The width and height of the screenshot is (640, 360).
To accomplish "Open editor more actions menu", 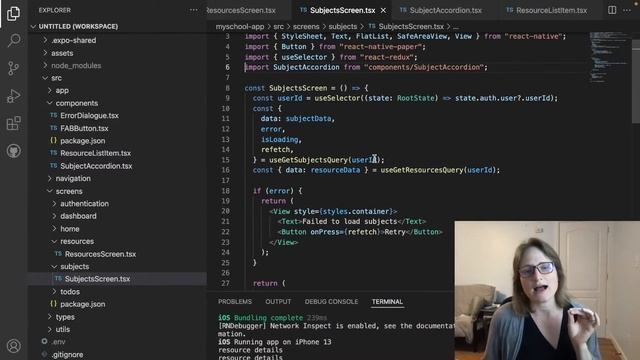I will 627,10.
